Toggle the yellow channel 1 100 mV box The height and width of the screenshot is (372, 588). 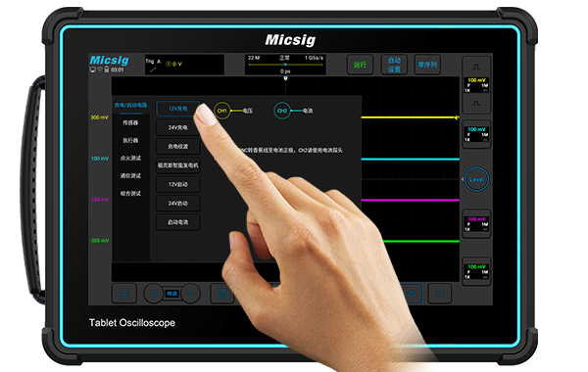[x=476, y=85]
